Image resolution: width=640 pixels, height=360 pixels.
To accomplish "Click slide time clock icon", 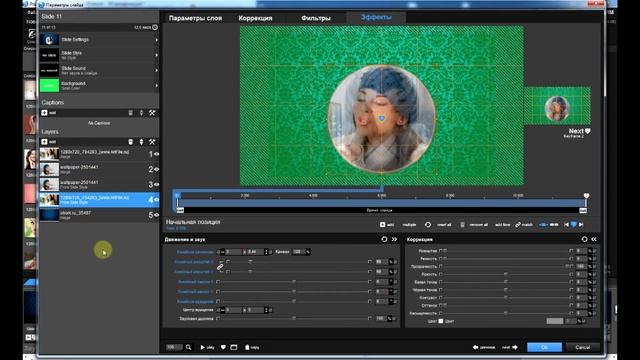I will pos(155,27).
